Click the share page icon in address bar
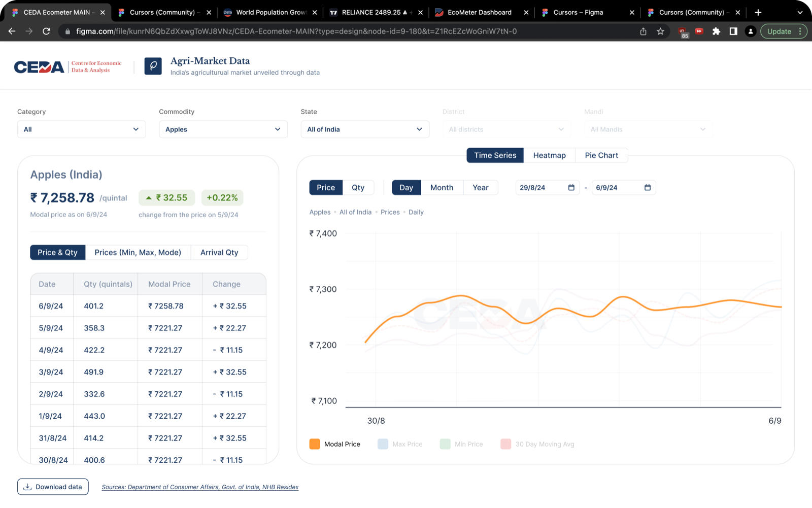Viewport: 812px width, 508px height. [x=643, y=31]
